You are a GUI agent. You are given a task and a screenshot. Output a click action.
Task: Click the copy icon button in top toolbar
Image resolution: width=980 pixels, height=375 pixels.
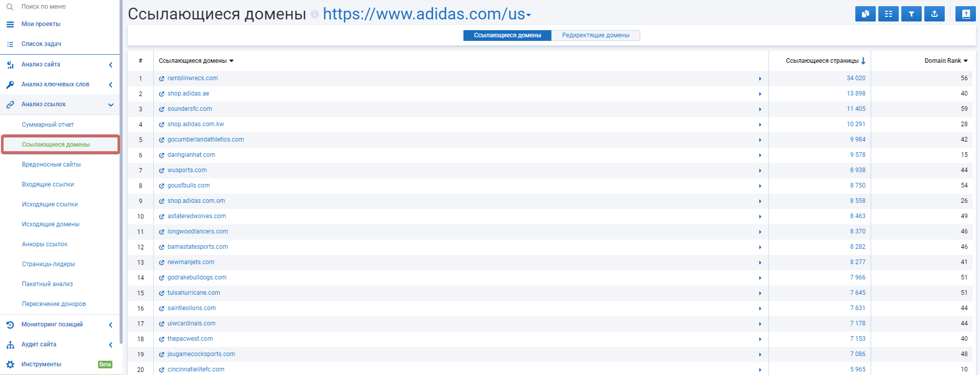point(865,14)
